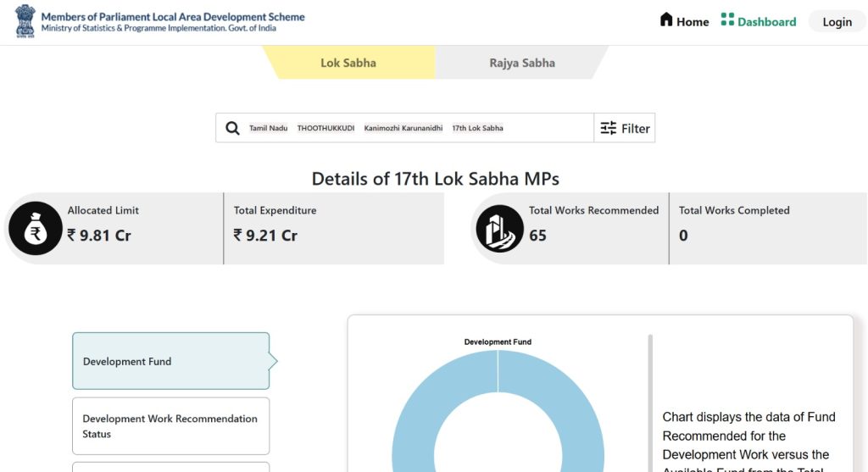Image resolution: width=868 pixels, height=472 pixels.
Task: Open Development Work Recommendation Status
Action: click(x=170, y=426)
